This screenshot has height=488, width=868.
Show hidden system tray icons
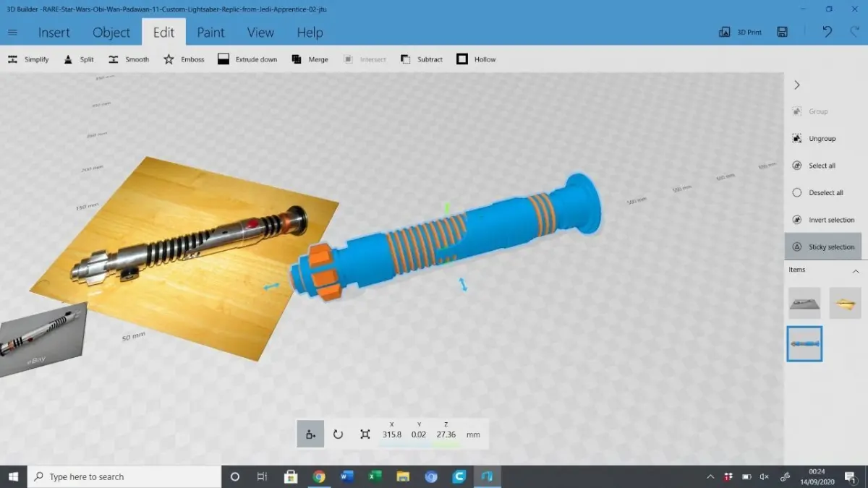(710, 476)
